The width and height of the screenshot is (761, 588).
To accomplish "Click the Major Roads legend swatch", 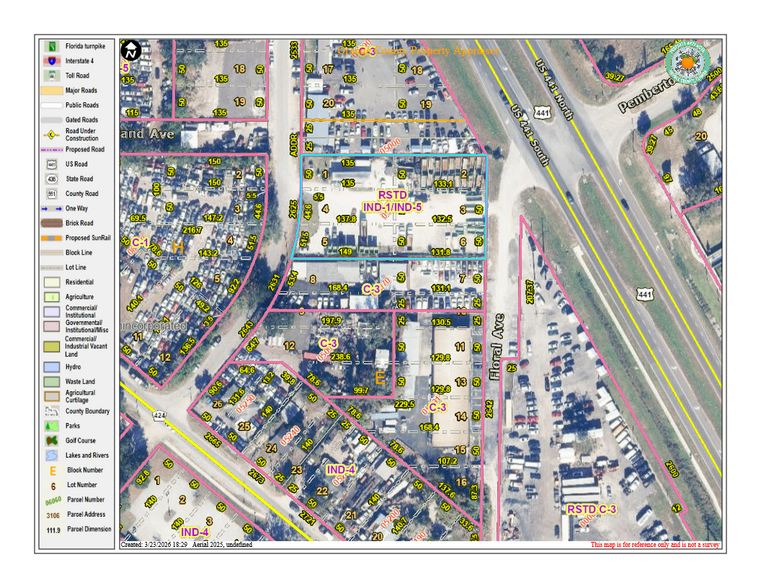I will pos(50,90).
